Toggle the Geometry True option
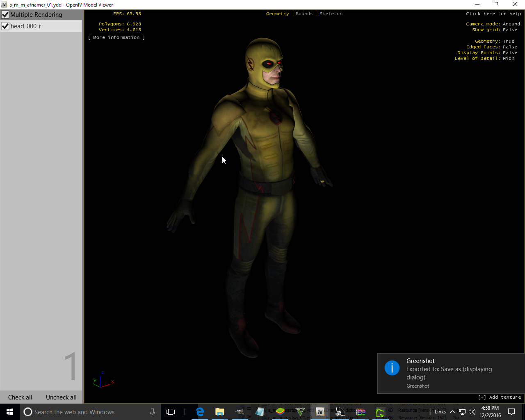The height and width of the screenshot is (420, 525). pos(495,41)
